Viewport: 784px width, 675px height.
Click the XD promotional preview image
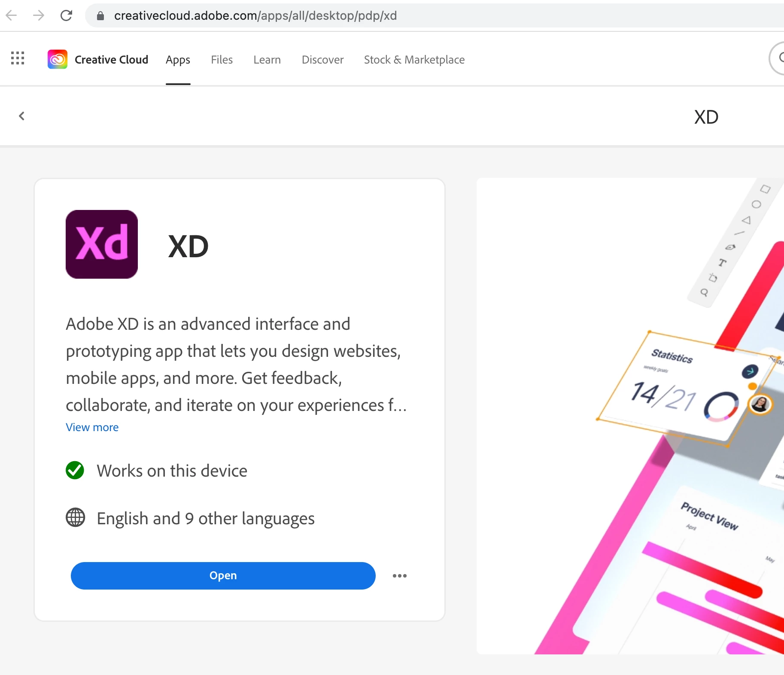coord(630,416)
